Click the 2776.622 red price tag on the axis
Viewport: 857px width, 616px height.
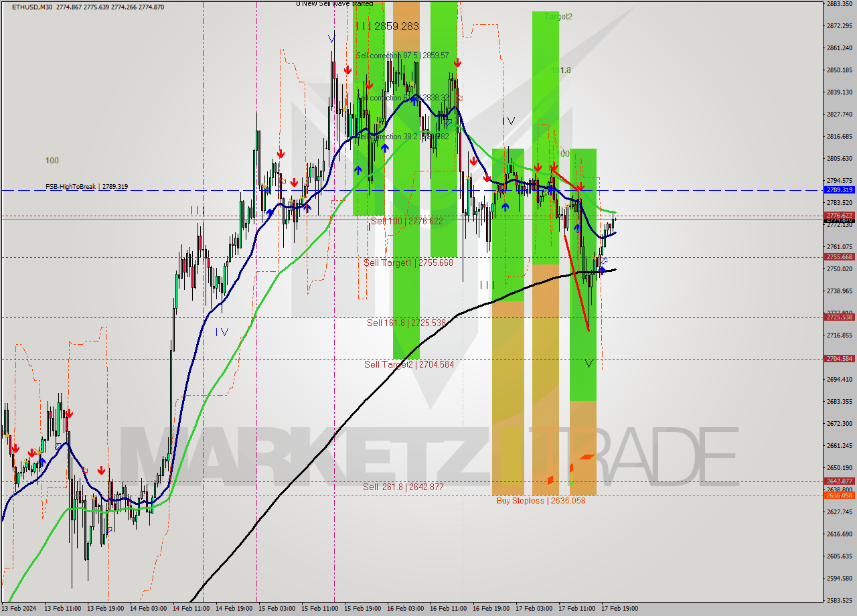(839, 215)
